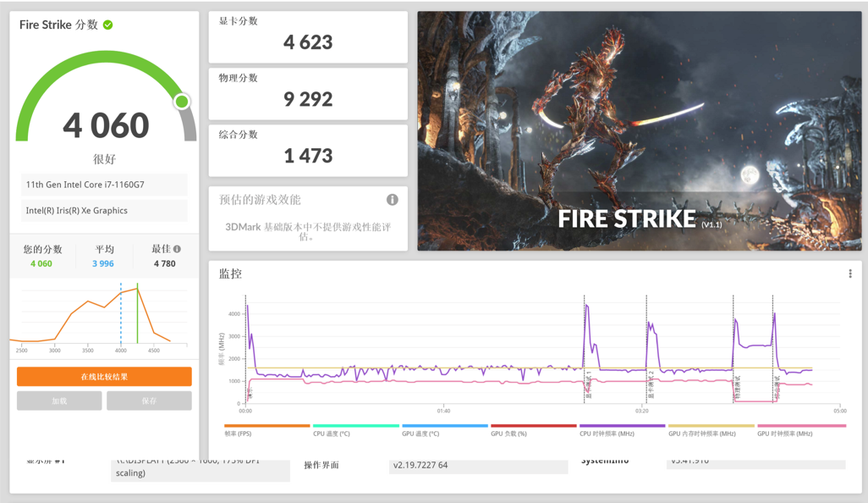Click the 操作界面 label
This screenshot has height=503, width=868.
321,466
